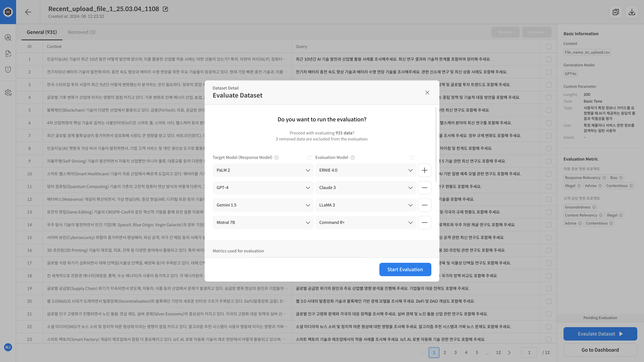
Task: Click info icon on Groundedness metric
Action: [594, 207]
